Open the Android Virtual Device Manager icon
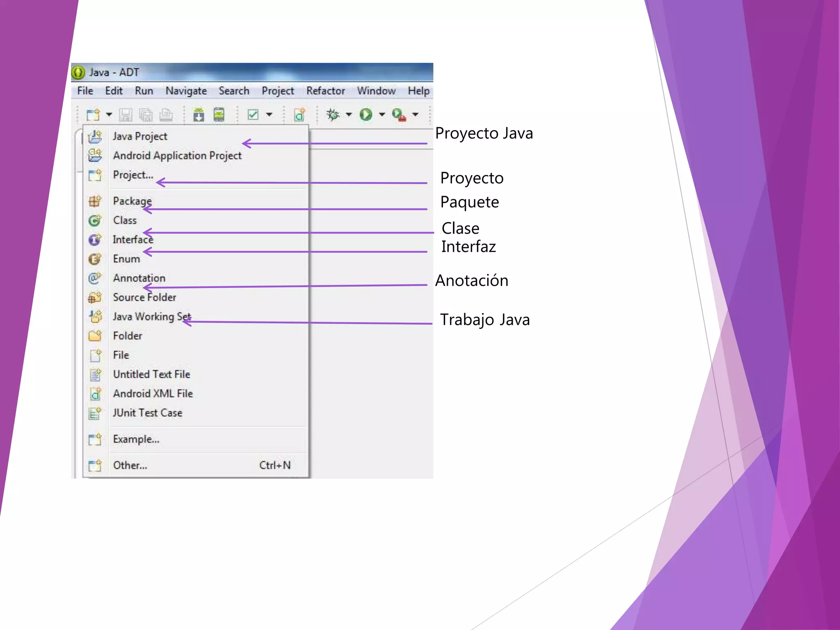Image resolution: width=840 pixels, height=630 pixels. click(219, 114)
